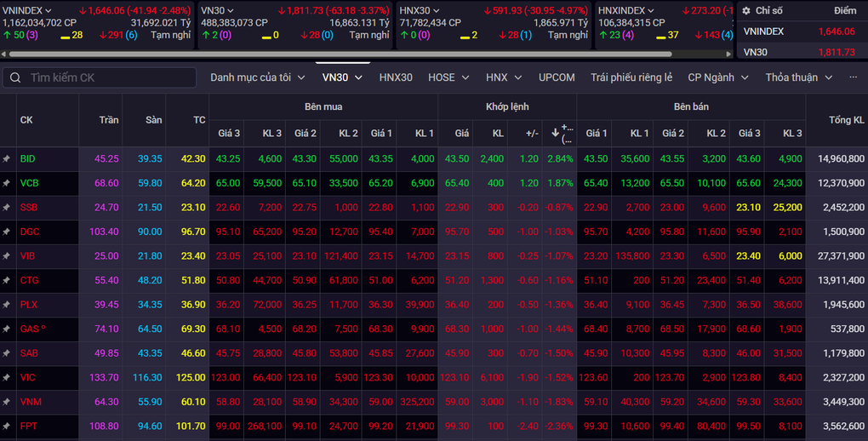
Task: Open PLX stock symbol details
Action: [29, 306]
